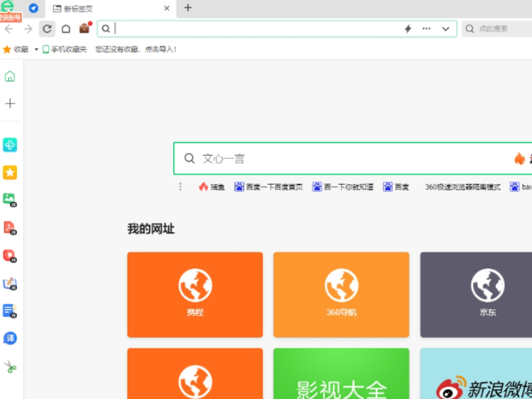Screen dimensions: 532x399
Task: Open the teal clover sidebar app
Action: (10, 145)
